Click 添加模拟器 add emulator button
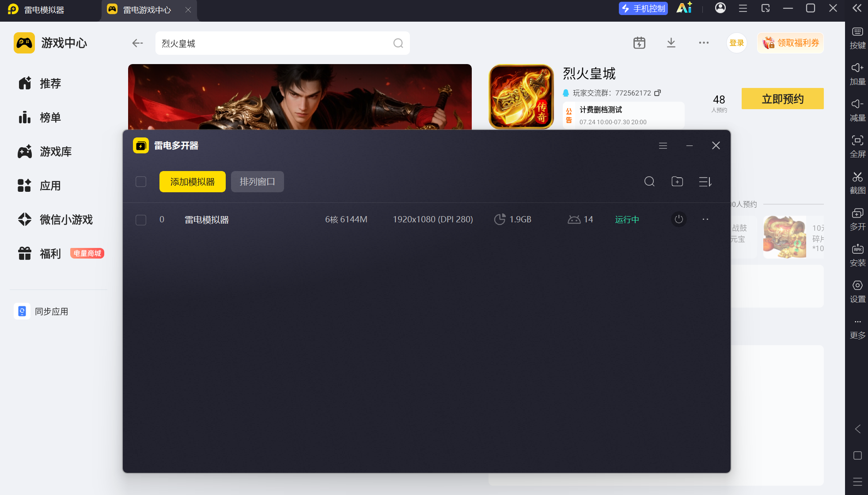 tap(192, 182)
